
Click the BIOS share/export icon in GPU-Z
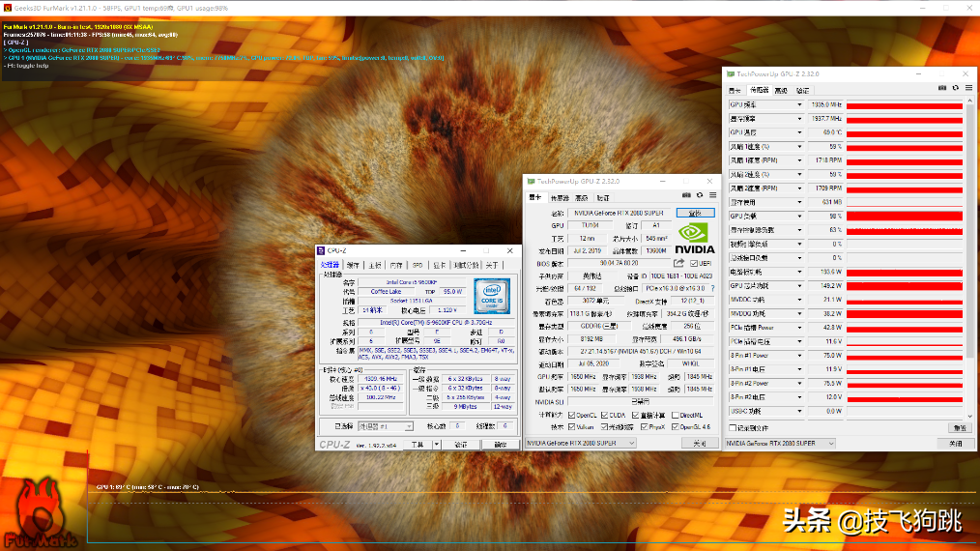pyautogui.click(x=679, y=263)
